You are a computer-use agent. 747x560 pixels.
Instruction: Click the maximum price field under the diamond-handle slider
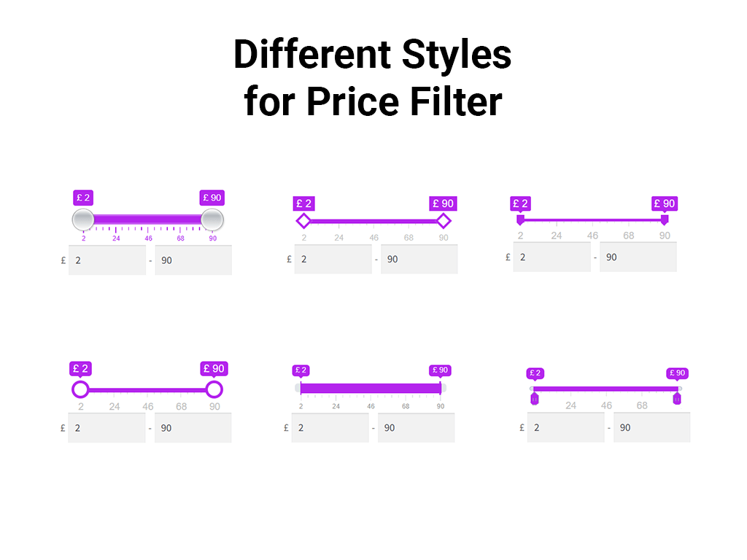pyautogui.click(x=419, y=260)
